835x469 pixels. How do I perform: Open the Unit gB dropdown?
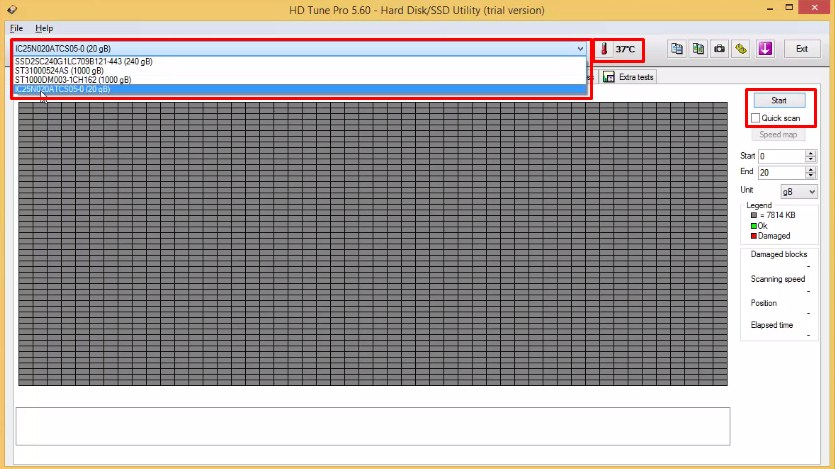pyautogui.click(x=798, y=192)
